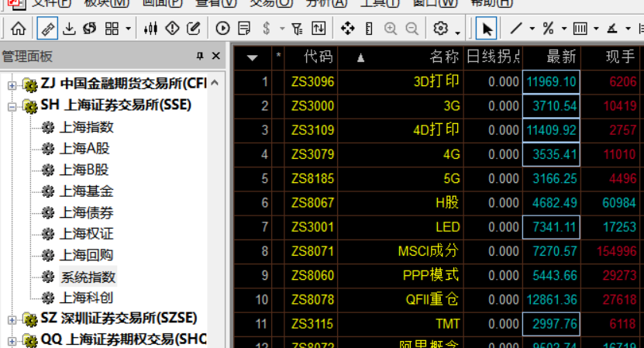This screenshot has height=348, width=644.
Task: Select the arrow pointer cursor tool
Action: (x=486, y=29)
